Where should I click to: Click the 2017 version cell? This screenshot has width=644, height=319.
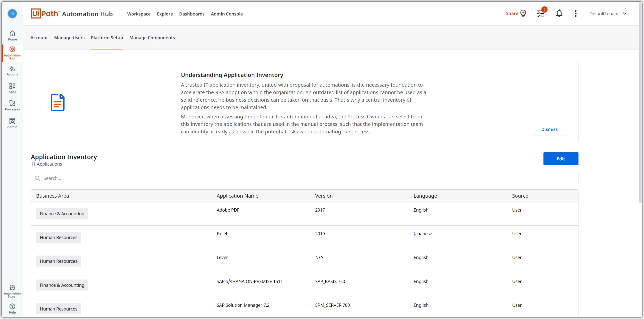tap(320, 210)
